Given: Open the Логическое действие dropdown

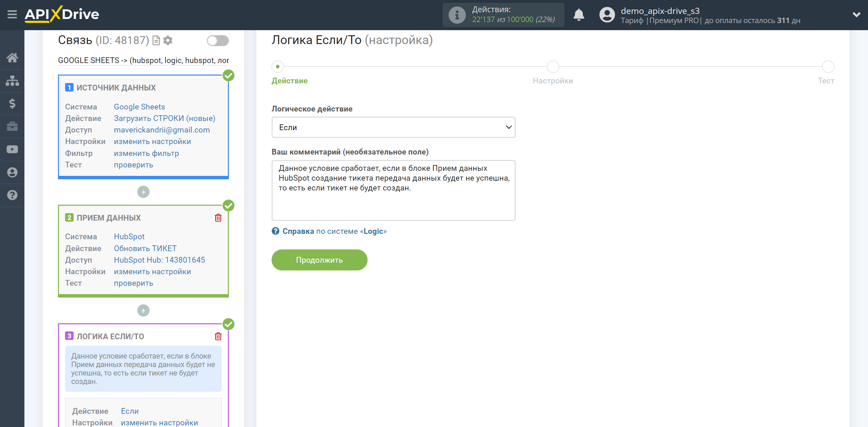Looking at the screenshot, I should pos(393,127).
